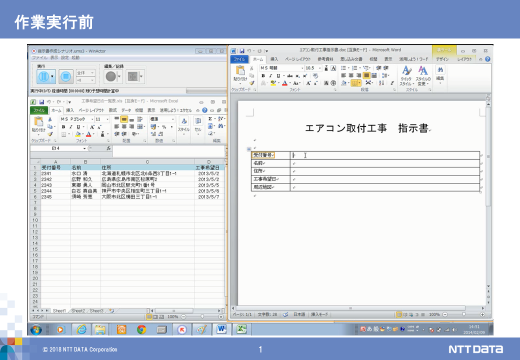Click the Word save icon in quick access toolbar

[x=242, y=51]
